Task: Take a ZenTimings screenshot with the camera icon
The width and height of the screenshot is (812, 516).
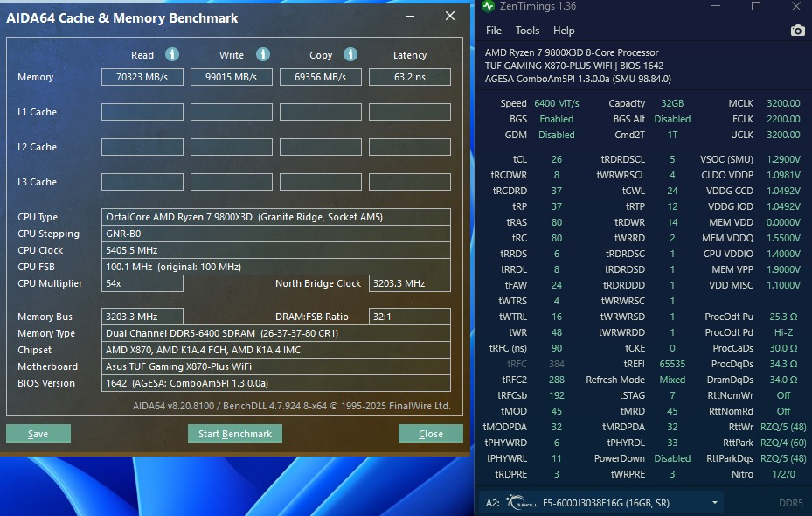Action: coord(797,31)
